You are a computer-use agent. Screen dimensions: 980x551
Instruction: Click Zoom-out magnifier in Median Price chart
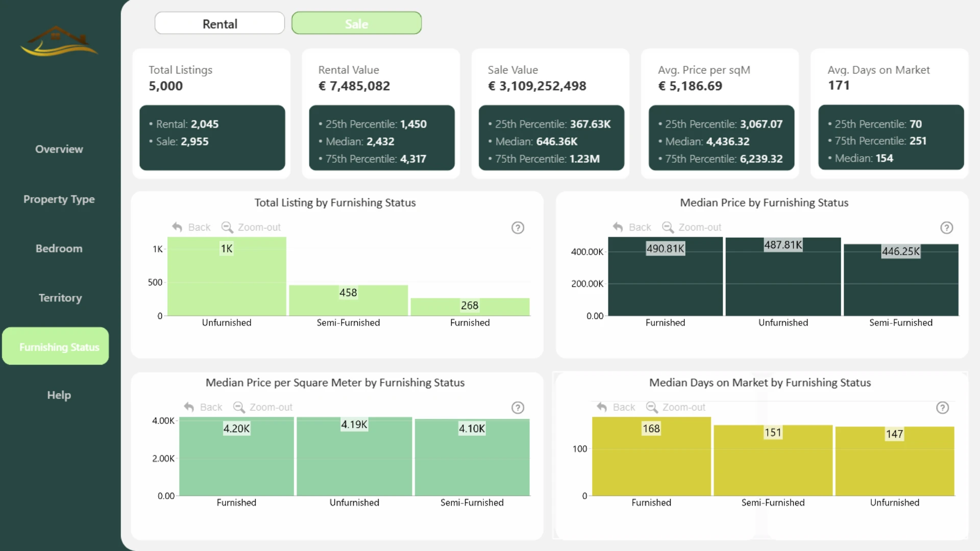668,227
